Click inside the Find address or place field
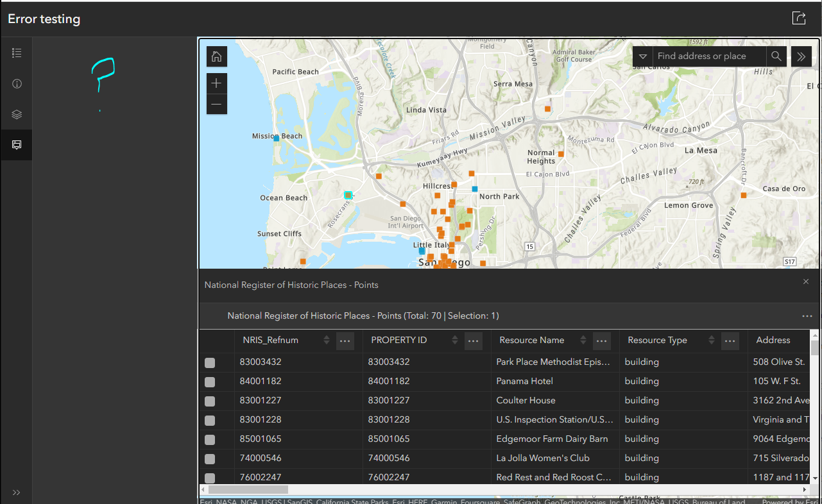Image resolution: width=822 pixels, height=504 pixels. click(706, 56)
